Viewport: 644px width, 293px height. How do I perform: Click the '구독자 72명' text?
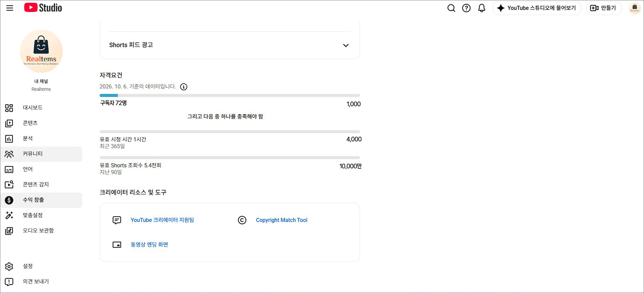click(113, 103)
